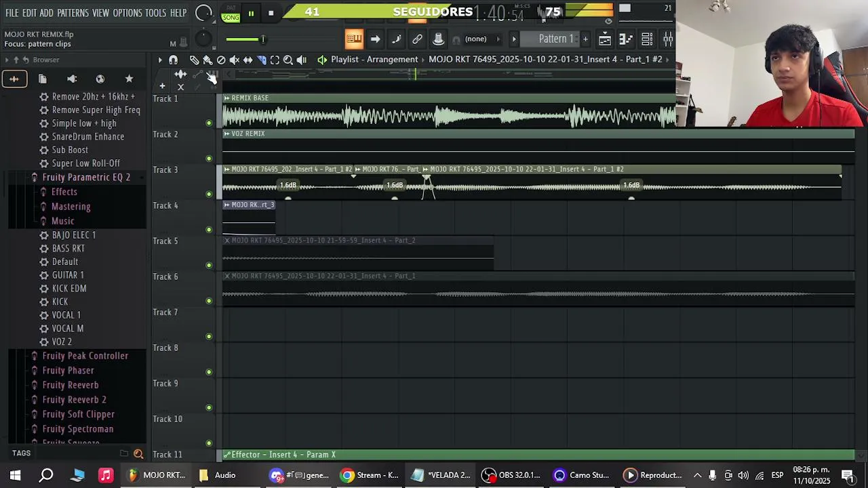Viewport: 868px width, 488px height.
Task: Select the Delete tool in playlist toolbar
Action: 221,60
